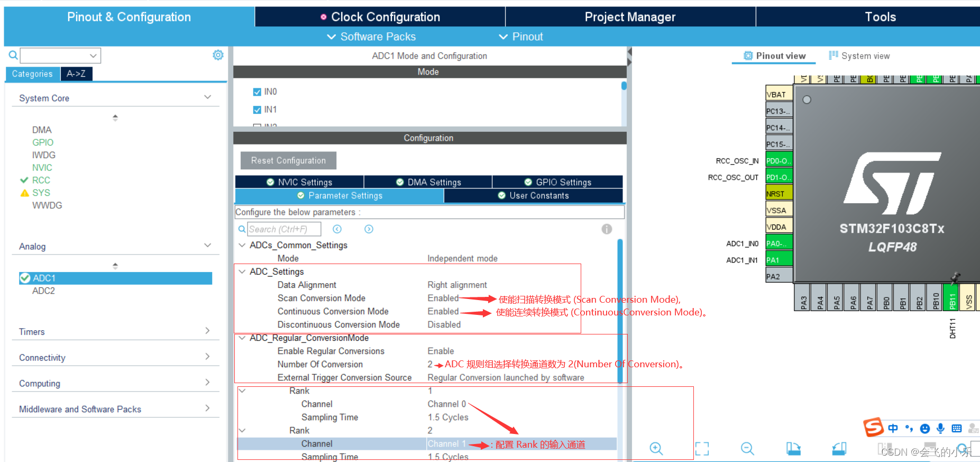
Task: Click the Sogou emoji face icon
Action: (x=925, y=428)
